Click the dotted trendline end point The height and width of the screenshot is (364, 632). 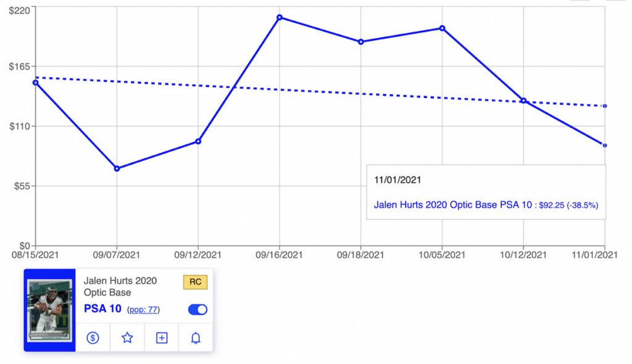click(605, 106)
